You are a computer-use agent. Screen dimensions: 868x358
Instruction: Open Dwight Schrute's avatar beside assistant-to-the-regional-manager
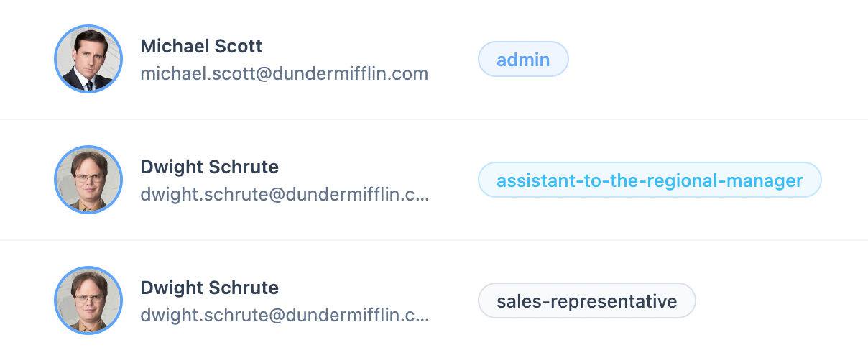[x=83, y=180]
